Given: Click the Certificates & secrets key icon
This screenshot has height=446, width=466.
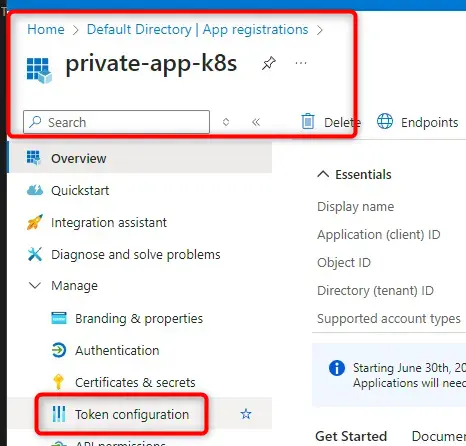Looking at the screenshot, I should [x=59, y=382].
